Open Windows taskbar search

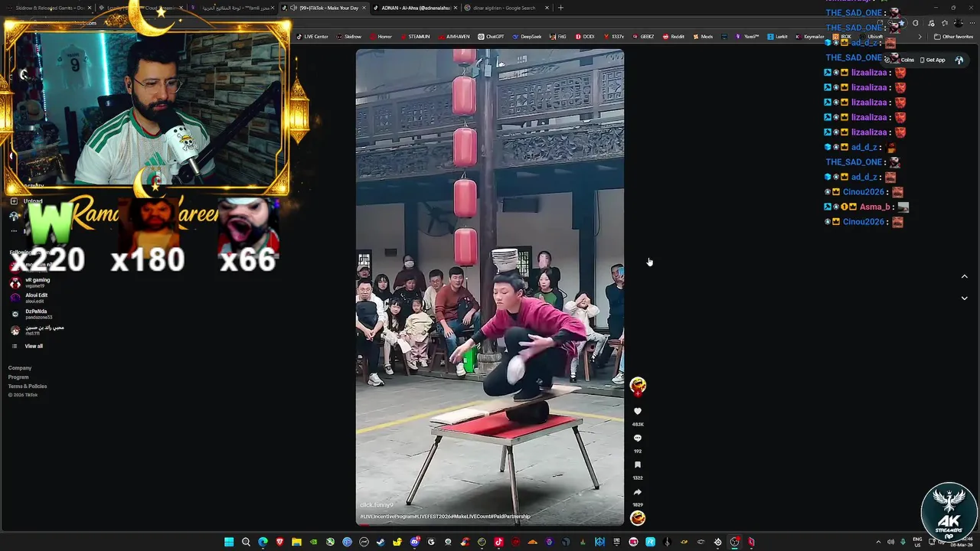point(246,542)
